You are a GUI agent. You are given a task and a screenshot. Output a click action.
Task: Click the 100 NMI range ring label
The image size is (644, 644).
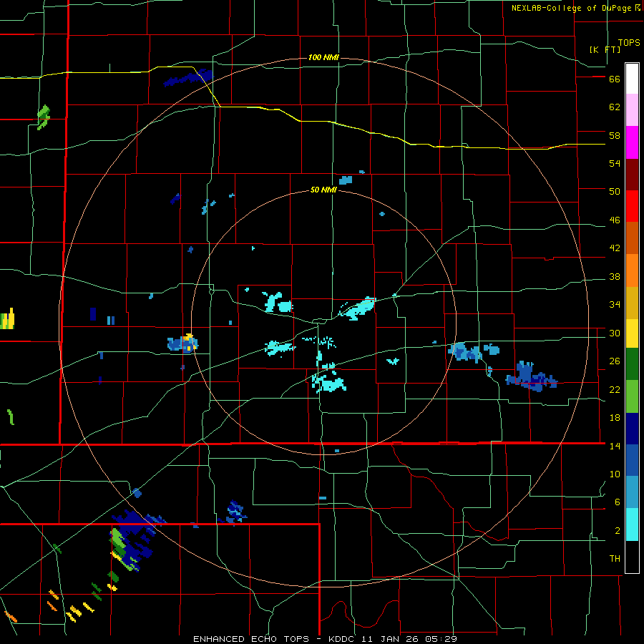click(323, 57)
